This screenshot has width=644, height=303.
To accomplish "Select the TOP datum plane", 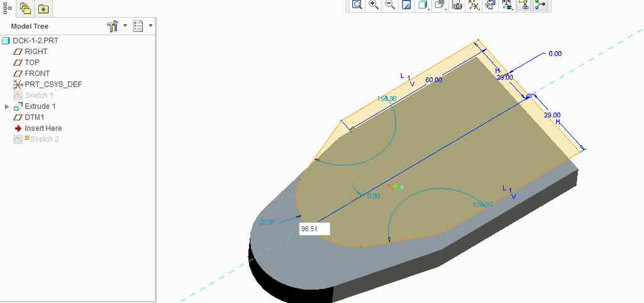I will [x=32, y=62].
